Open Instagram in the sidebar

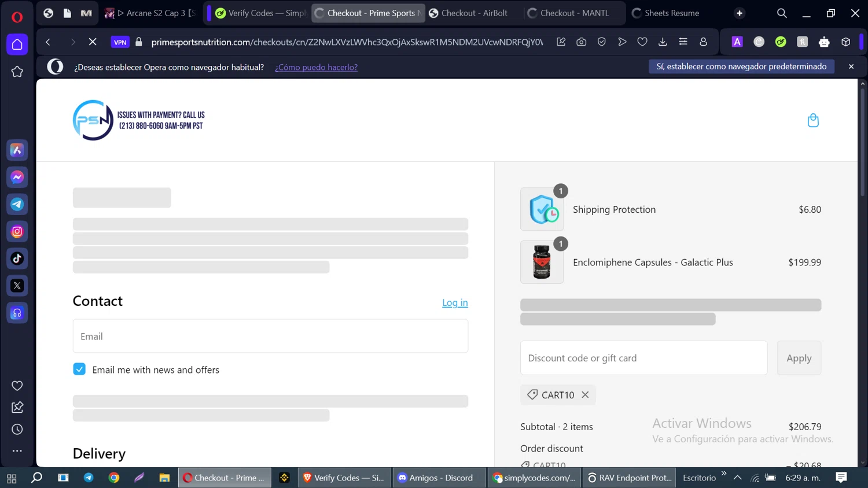17,231
